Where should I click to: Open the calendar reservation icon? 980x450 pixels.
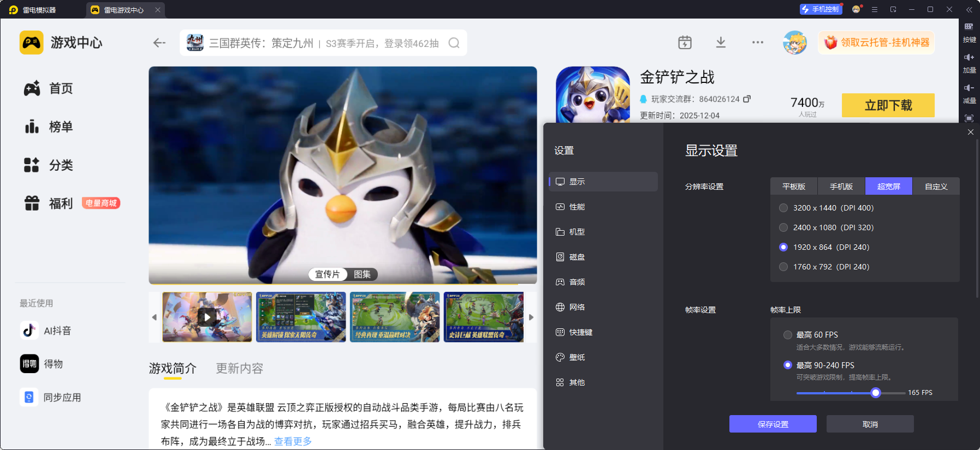pyautogui.click(x=685, y=43)
